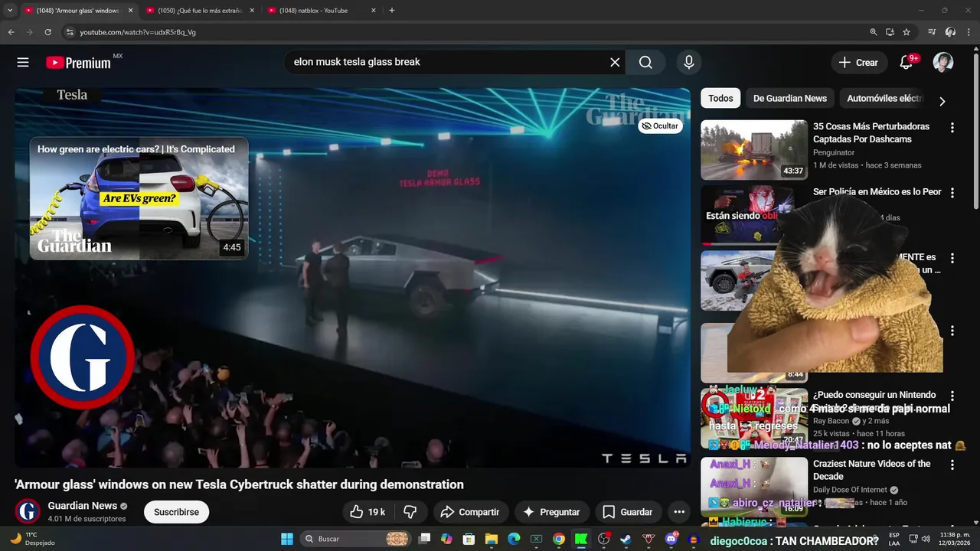
Task: Install YouTube app icon in address bar
Action: 890,32
